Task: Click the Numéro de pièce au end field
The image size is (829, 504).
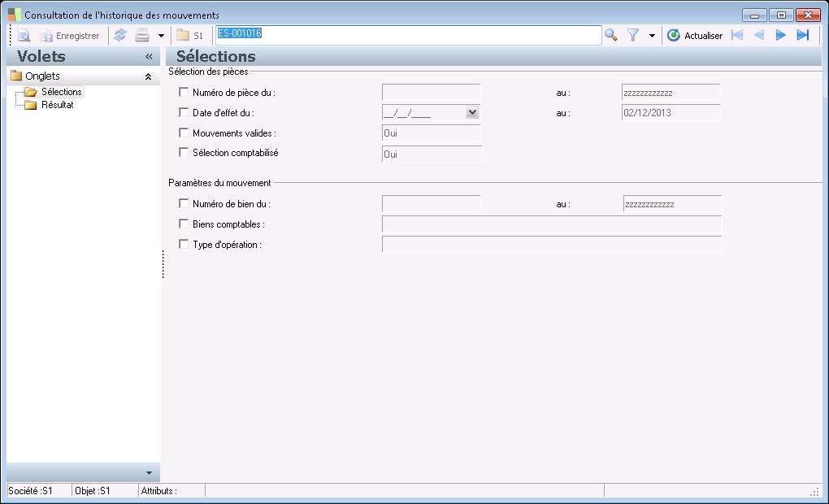Action: point(671,92)
